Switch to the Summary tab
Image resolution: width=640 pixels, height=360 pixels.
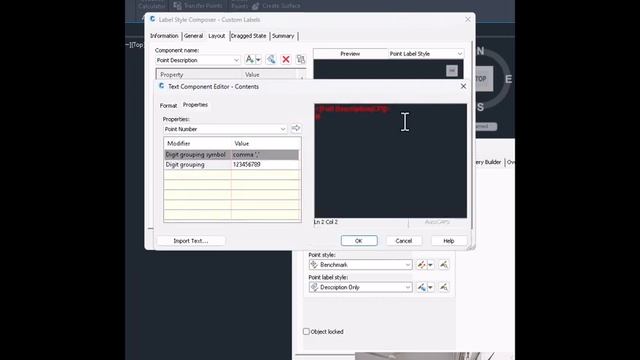(x=283, y=36)
